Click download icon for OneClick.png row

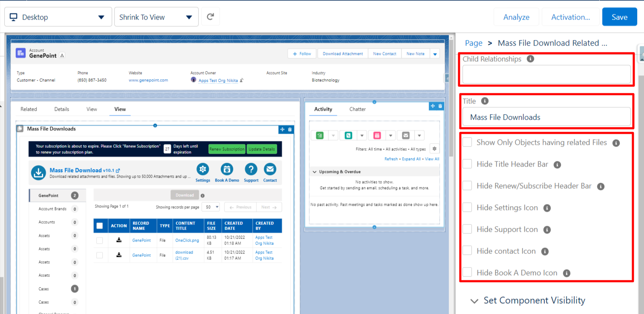point(119,240)
